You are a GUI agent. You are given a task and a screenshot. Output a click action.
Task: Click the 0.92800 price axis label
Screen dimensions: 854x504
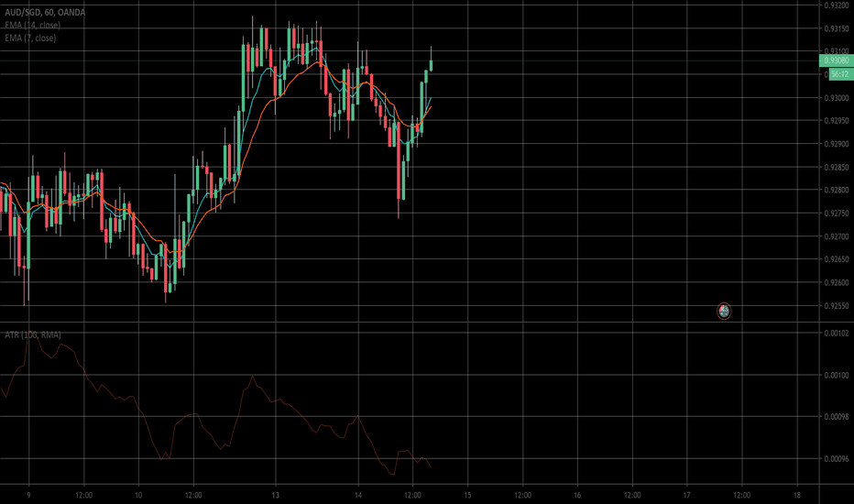835,191
